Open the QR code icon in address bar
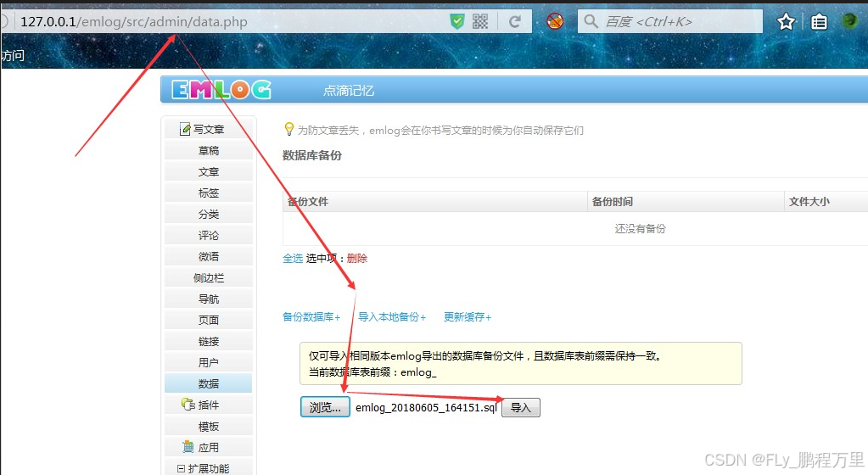Viewport: 868px width, 475px height. (x=480, y=21)
